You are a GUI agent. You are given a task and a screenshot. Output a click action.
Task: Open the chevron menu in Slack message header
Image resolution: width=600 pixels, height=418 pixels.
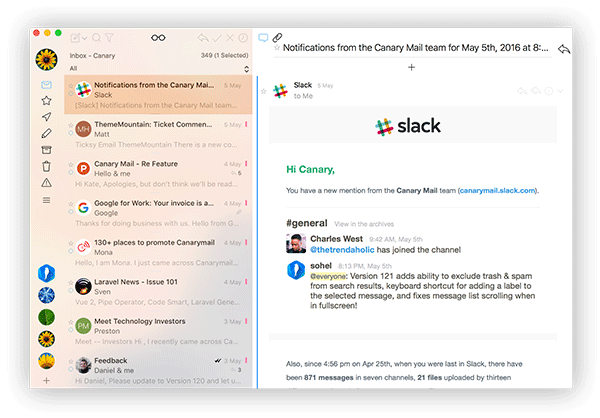coord(560,91)
